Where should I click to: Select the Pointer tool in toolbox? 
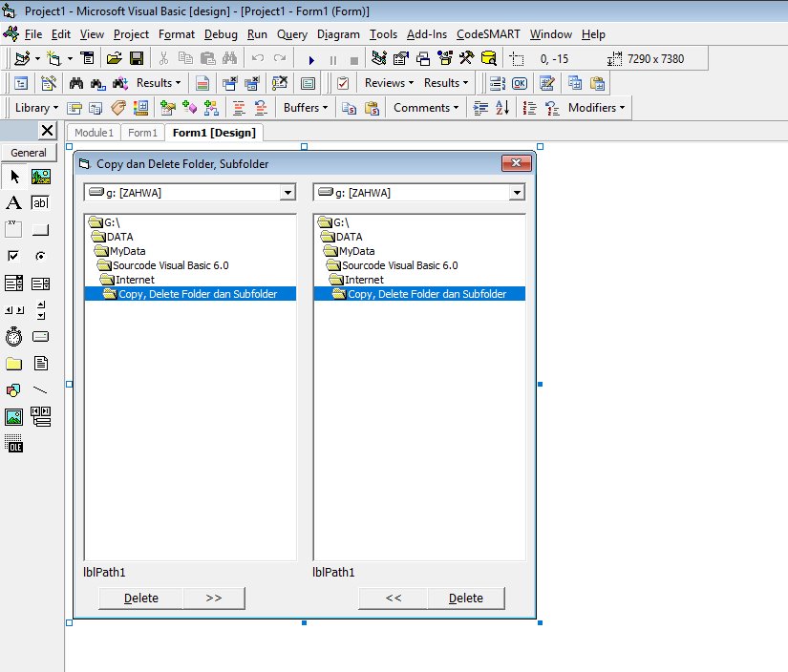pyautogui.click(x=14, y=177)
